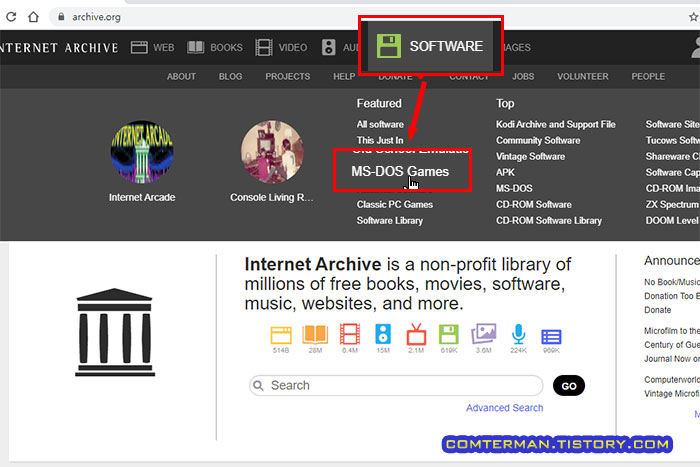Open the Donate announcement text
The image size is (700, 467).
click(x=657, y=310)
